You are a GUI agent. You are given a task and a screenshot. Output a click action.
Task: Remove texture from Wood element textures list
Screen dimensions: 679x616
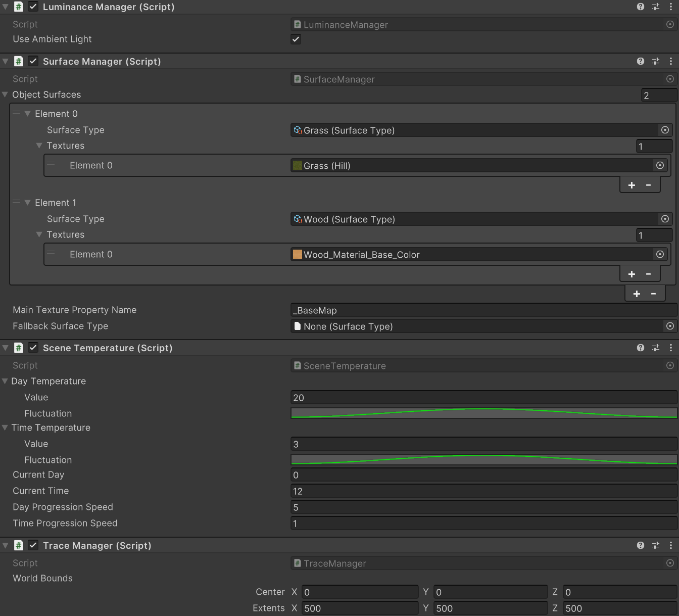pos(648,274)
